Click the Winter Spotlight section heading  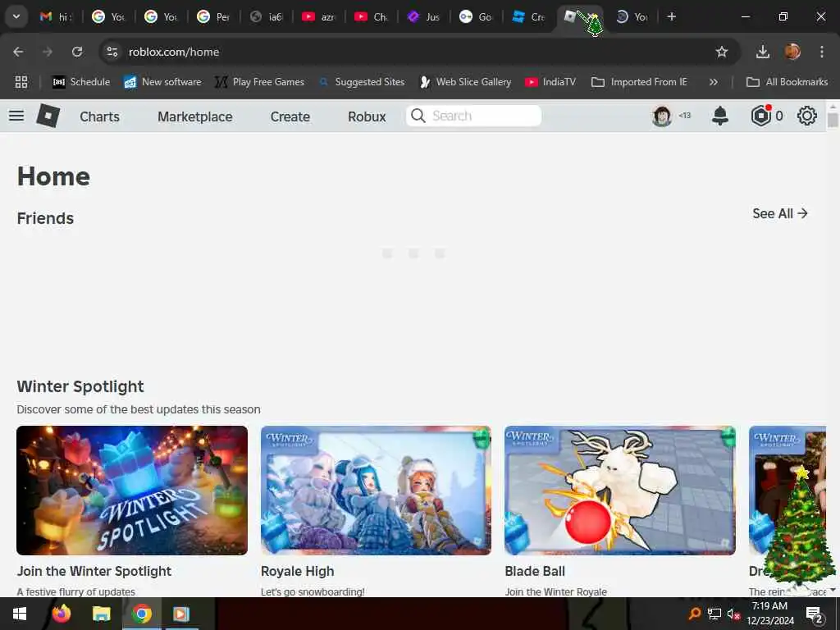[80, 386]
